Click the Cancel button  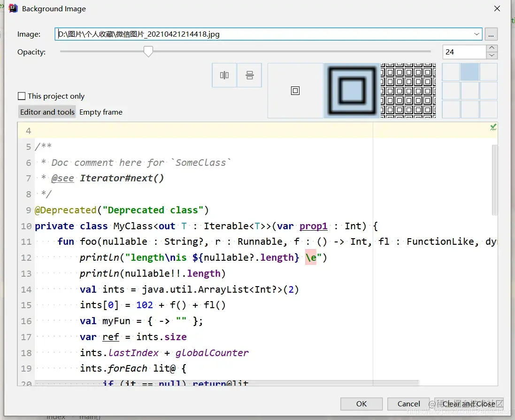coord(408,404)
